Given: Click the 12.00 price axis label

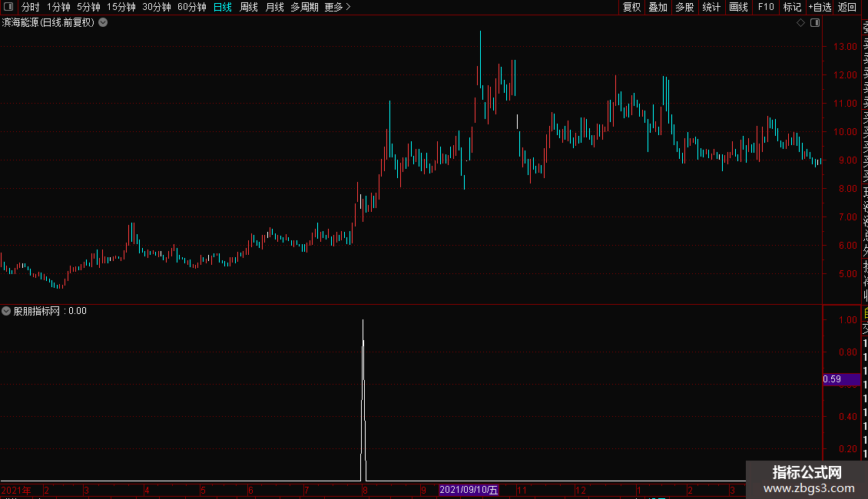Looking at the screenshot, I should point(845,74).
